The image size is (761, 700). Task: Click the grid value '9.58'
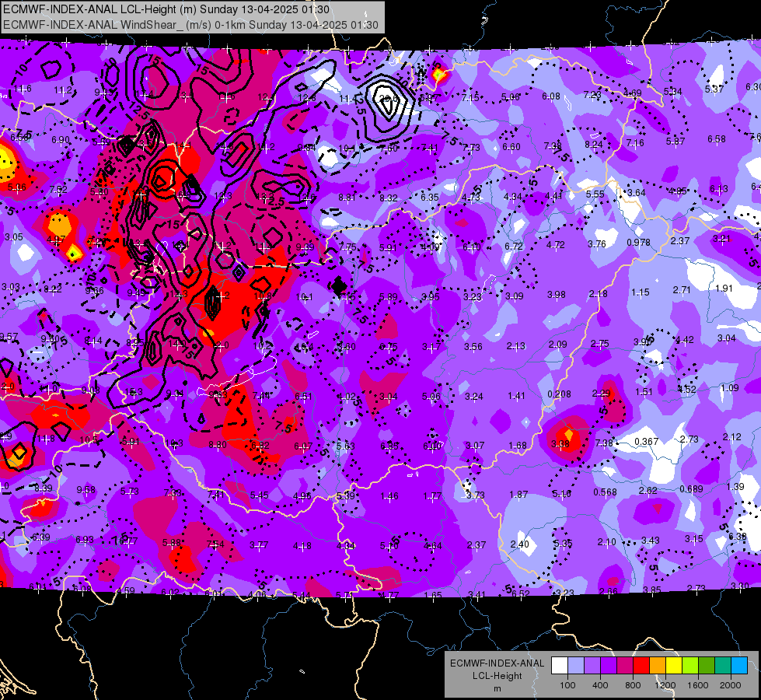(x=86, y=490)
